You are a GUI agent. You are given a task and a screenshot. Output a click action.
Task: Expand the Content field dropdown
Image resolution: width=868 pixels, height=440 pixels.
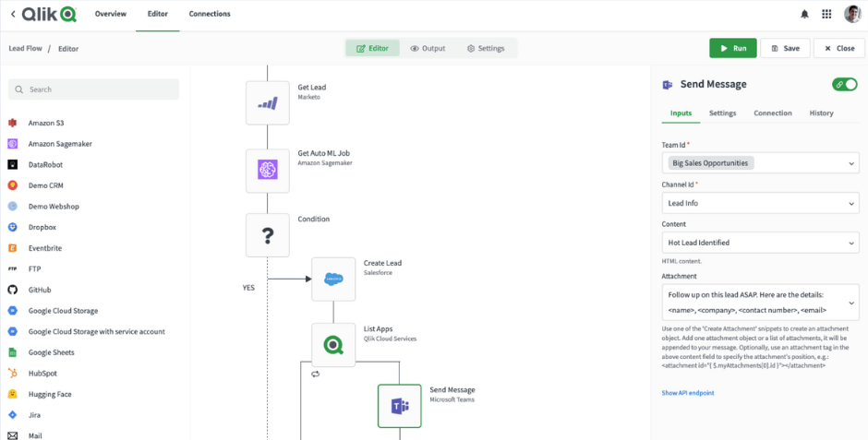[x=851, y=243]
